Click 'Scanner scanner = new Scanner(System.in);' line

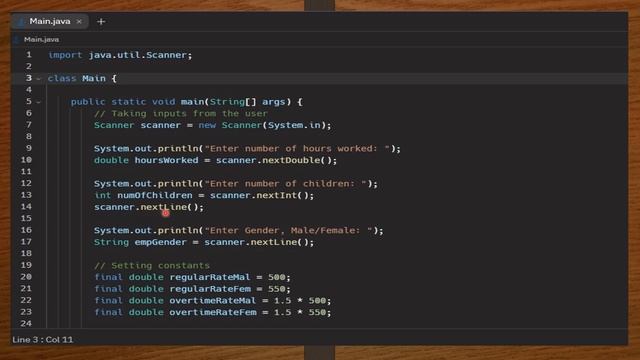tap(213, 125)
